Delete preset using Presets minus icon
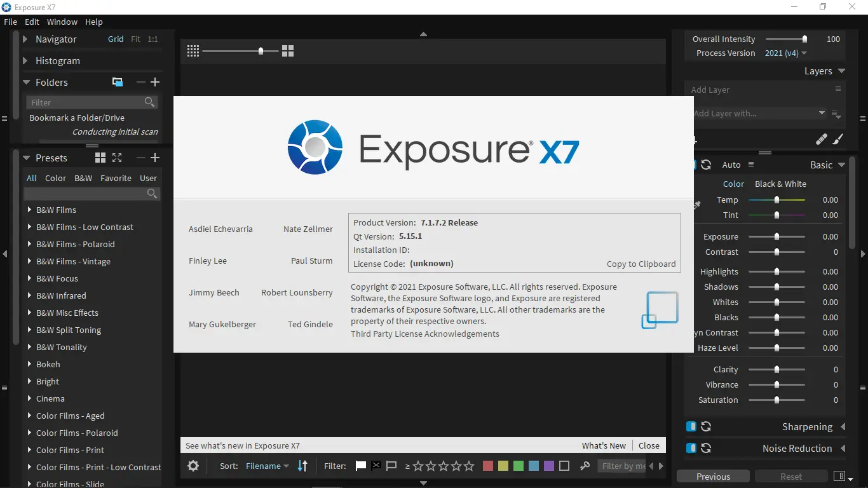 pos(140,158)
